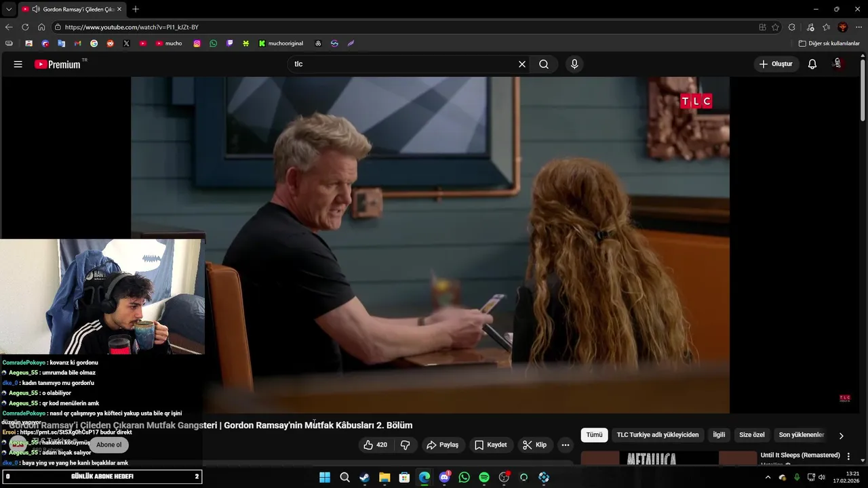Reload the page with refresh icon
The image size is (868, 488).
[x=25, y=27]
